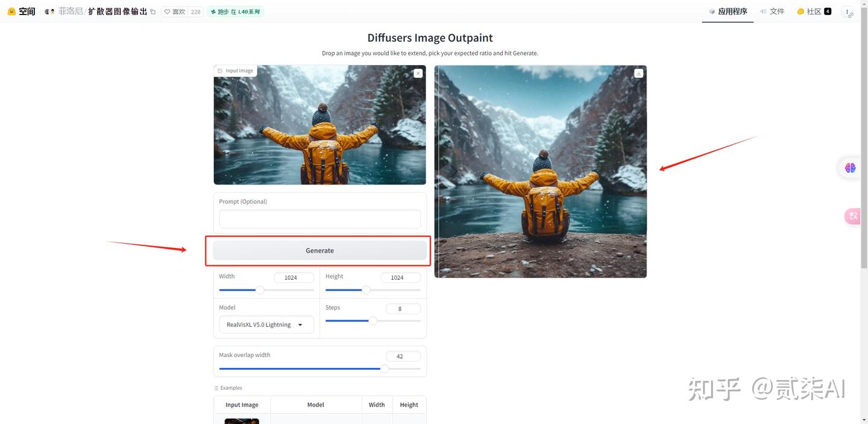Open the 扩散器图像输出 space link
This screenshot has height=424, width=868.
click(118, 11)
